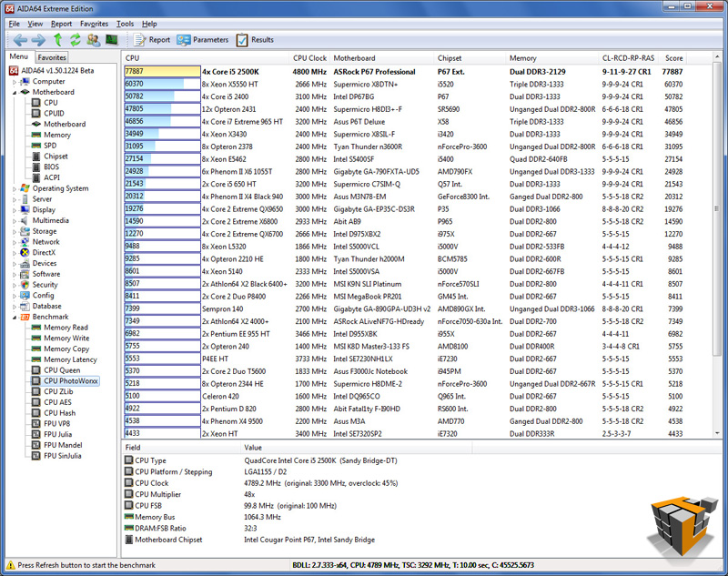728x576 pixels.
Task: Select the CPU ZLib benchmark icon
Action: pyautogui.click(x=36, y=392)
